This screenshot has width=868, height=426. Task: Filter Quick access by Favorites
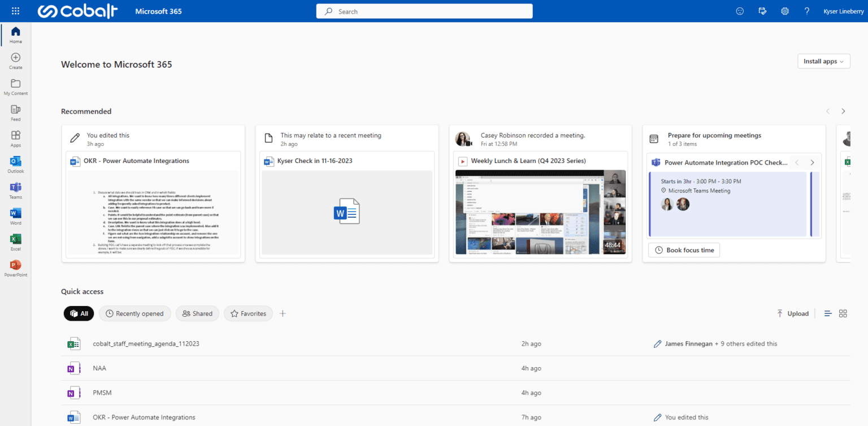pyautogui.click(x=248, y=313)
